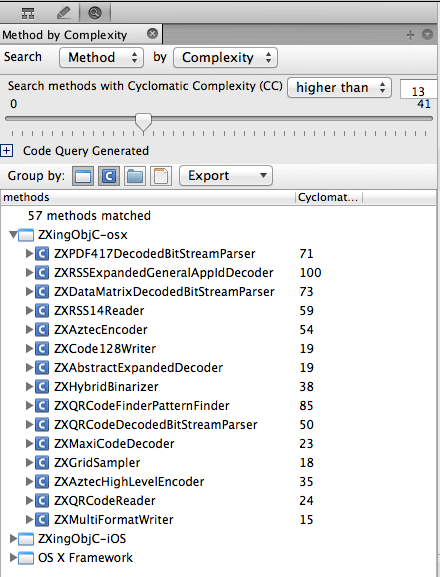
Task: Close the Method by Complexity tab
Action: click(152, 34)
